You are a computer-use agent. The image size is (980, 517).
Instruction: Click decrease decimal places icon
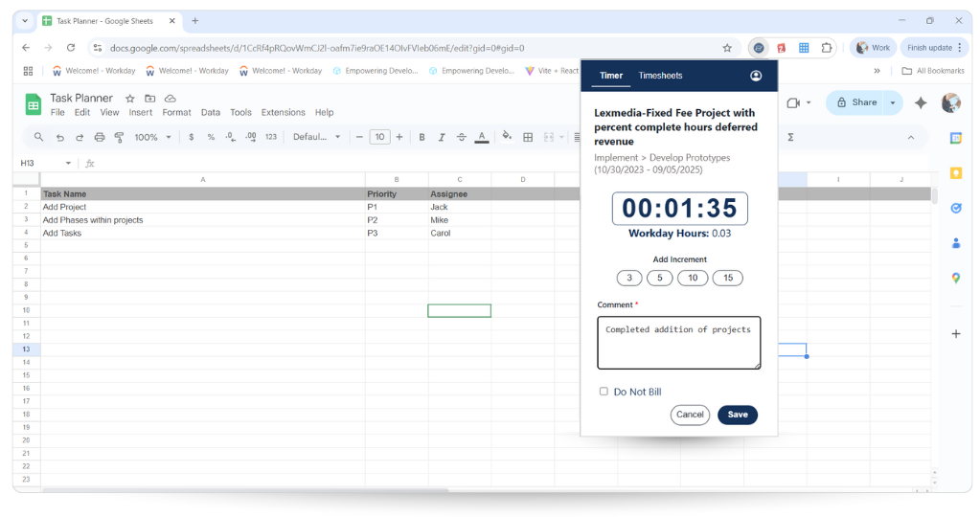click(231, 137)
